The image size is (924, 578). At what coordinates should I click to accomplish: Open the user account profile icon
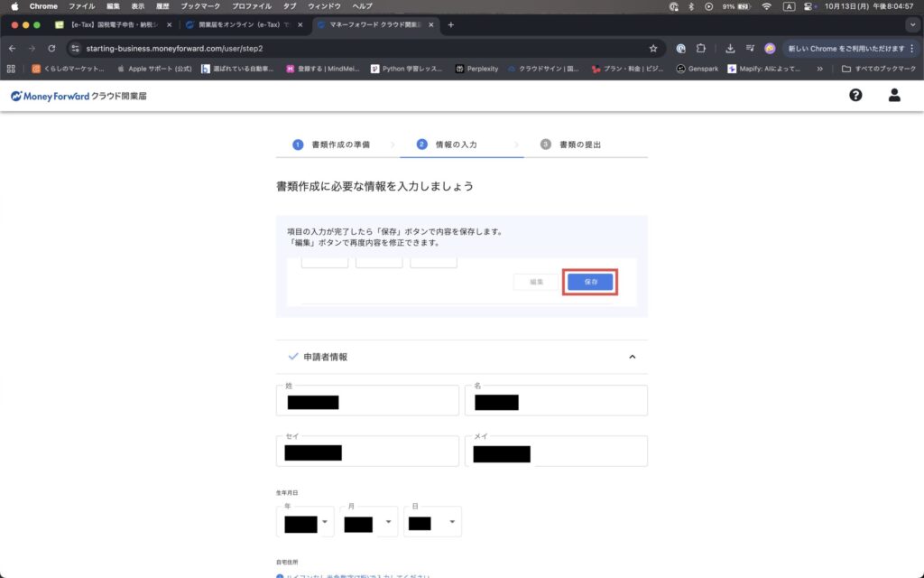(x=894, y=95)
